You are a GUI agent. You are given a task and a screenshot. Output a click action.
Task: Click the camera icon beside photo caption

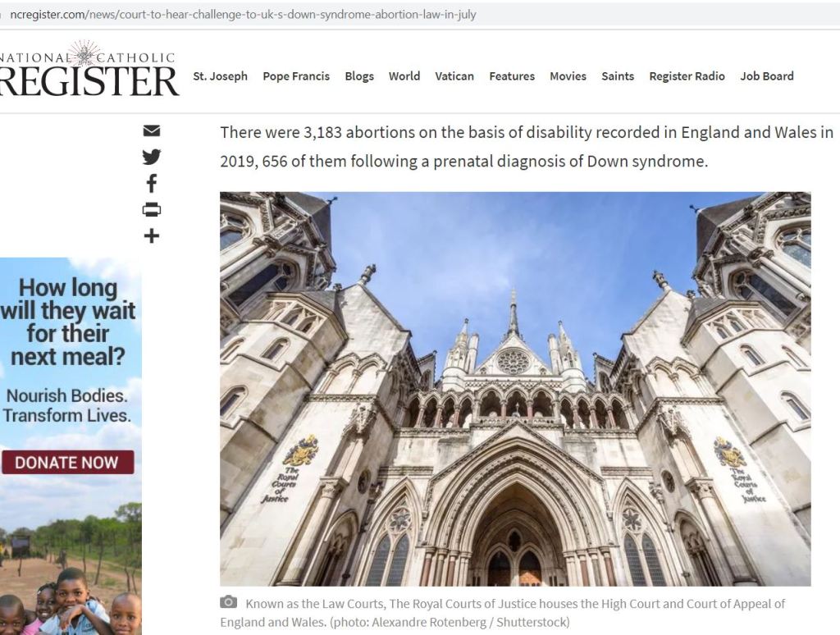click(228, 602)
